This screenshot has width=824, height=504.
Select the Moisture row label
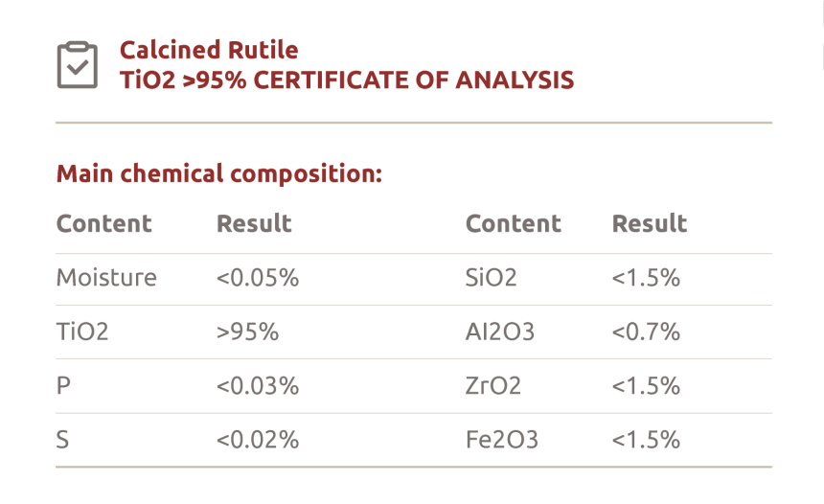(x=106, y=278)
